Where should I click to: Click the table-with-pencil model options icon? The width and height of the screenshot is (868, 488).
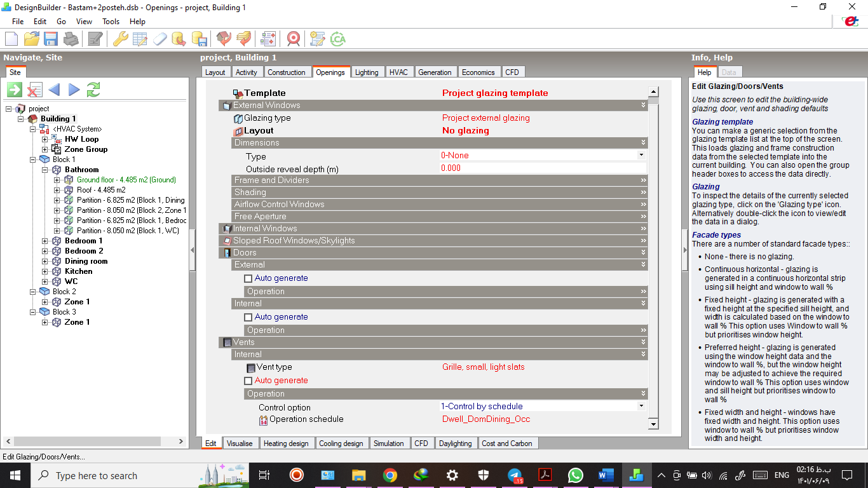tap(140, 39)
